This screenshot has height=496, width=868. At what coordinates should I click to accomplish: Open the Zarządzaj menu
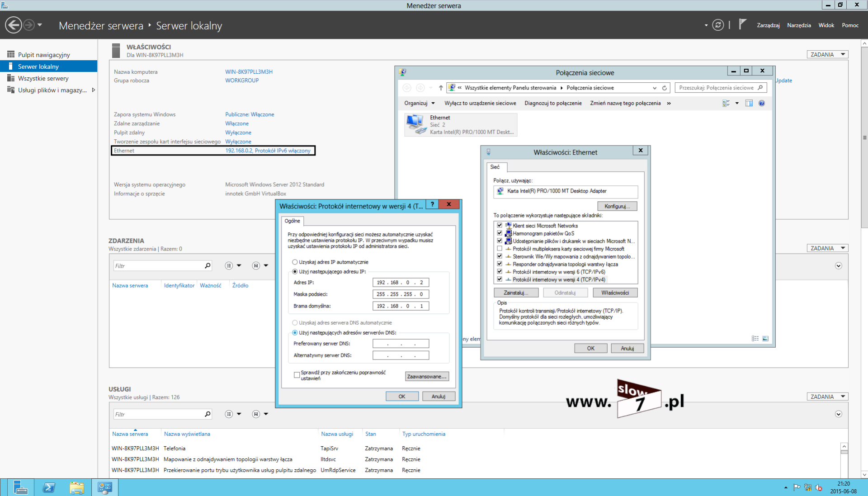pos(768,25)
